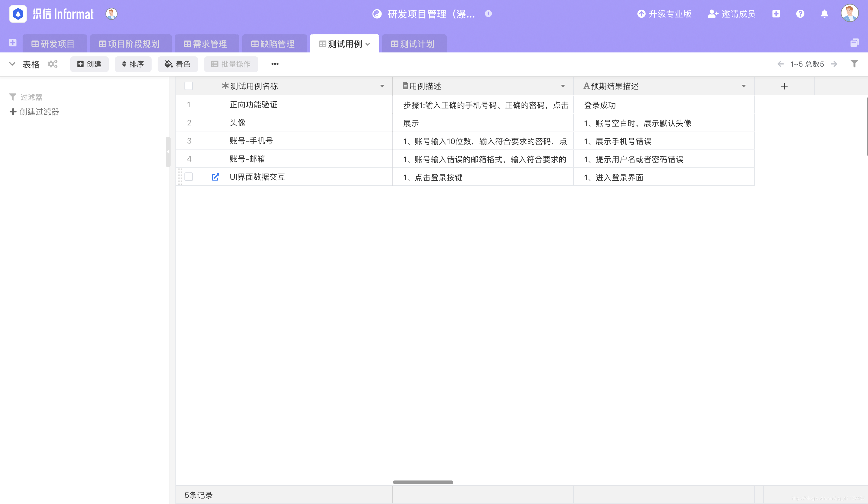Grab the drag handle of row five
868x504 pixels.
click(180, 177)
